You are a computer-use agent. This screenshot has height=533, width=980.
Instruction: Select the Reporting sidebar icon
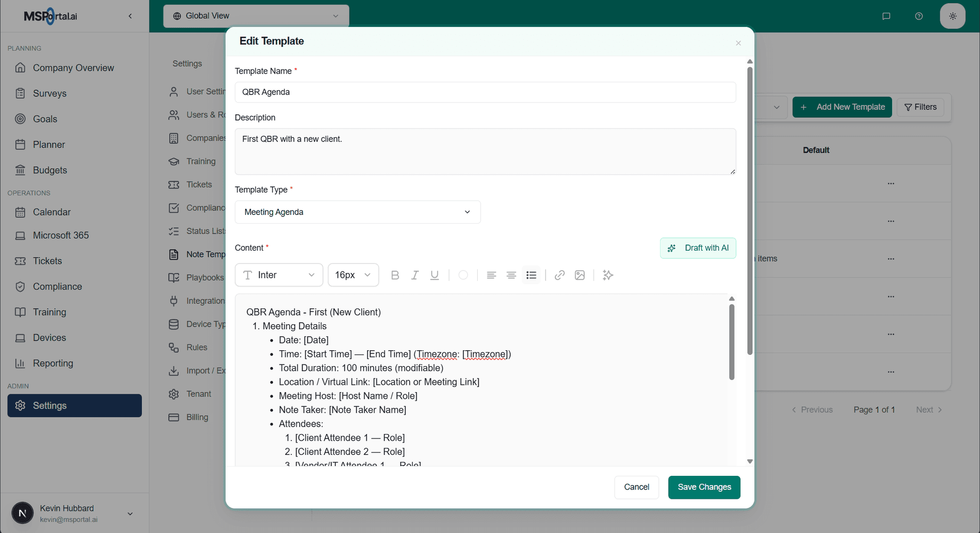point(20,363)
